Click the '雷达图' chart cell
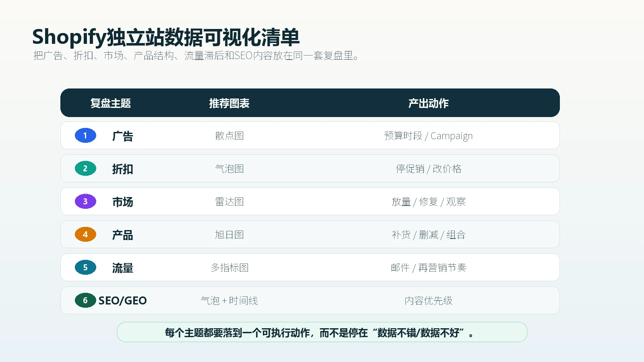This screenshot has height=362, width=644. (229, 202)
